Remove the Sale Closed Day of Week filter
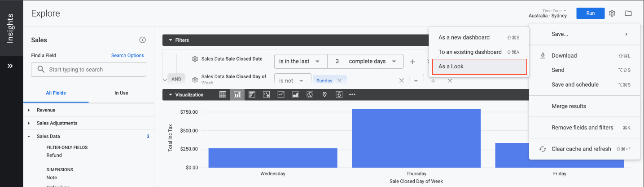This screenshot has height=187, width=644. coord(450,80)
